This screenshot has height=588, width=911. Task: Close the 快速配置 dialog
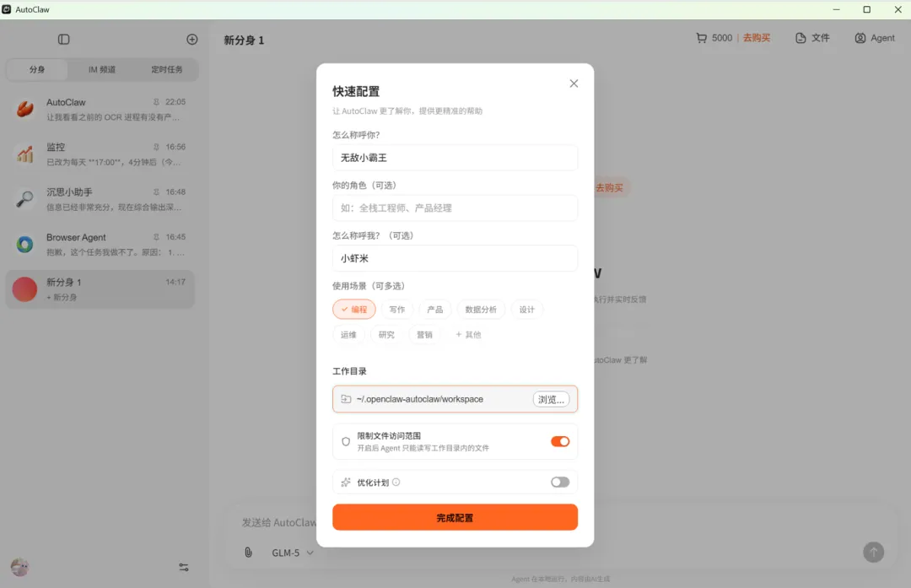click(574, 84)
